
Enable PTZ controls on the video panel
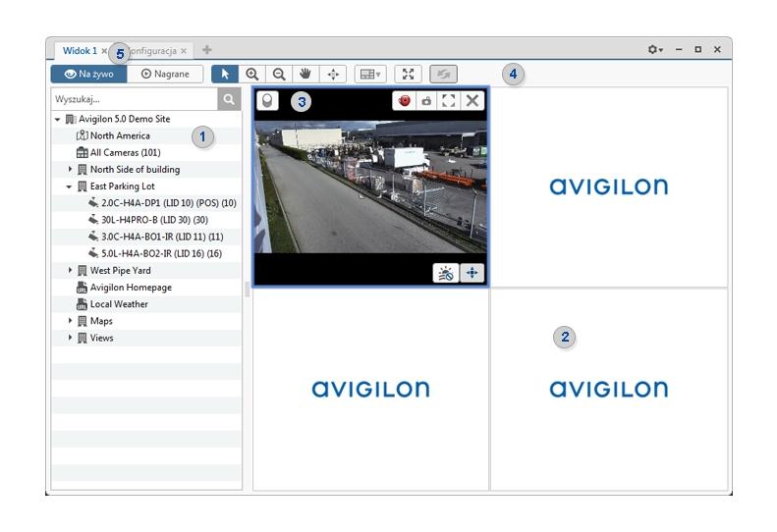(472, 273)
